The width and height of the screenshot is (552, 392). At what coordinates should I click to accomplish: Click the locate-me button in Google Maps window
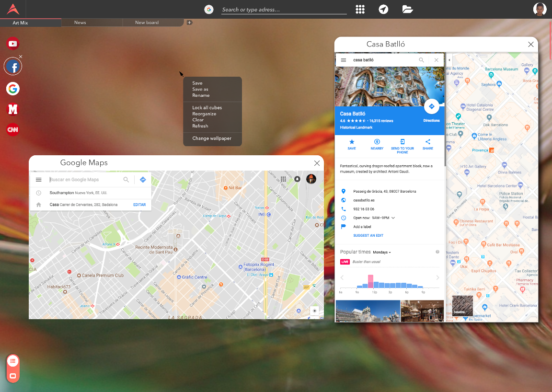pyautogui.click(x=314, y=311)
